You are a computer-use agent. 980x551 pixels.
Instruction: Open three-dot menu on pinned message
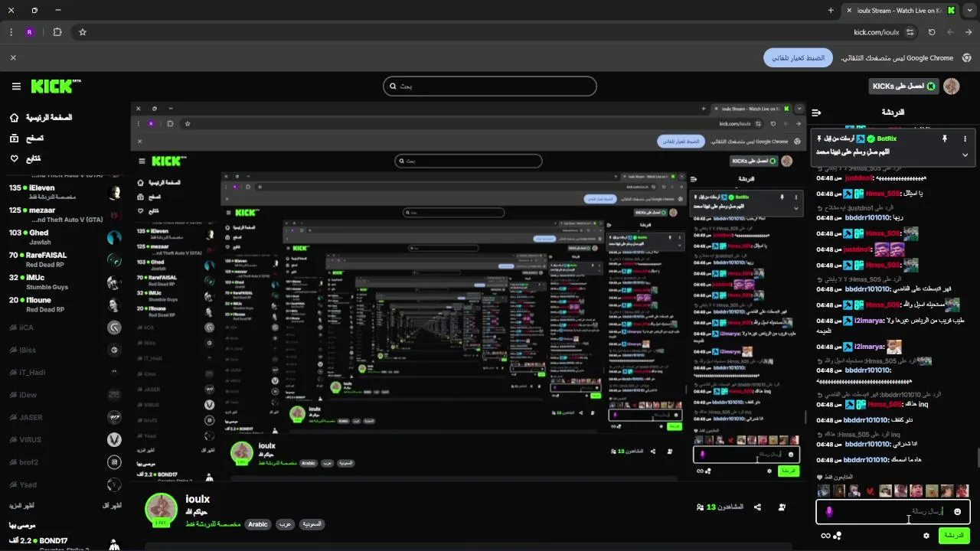coord(965,139)
